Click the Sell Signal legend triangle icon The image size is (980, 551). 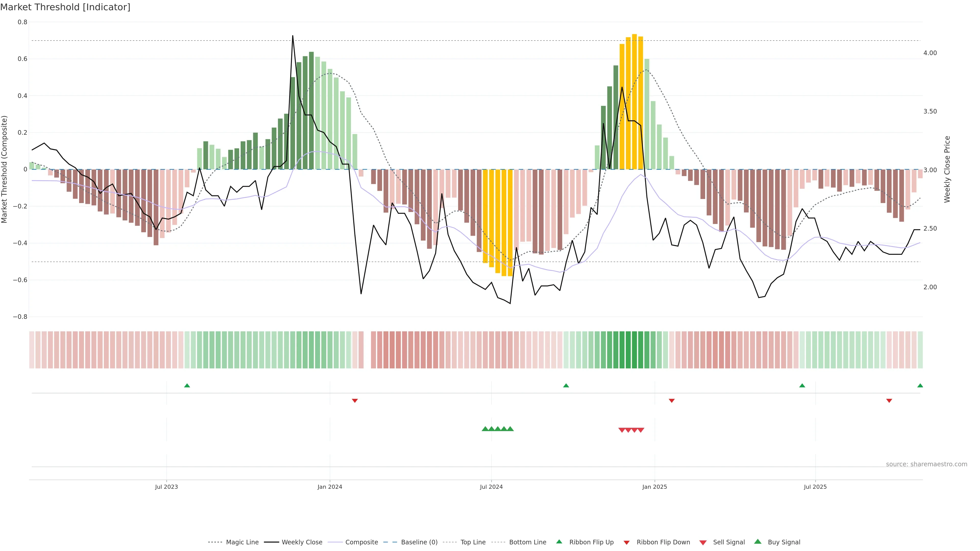(703, 543)
